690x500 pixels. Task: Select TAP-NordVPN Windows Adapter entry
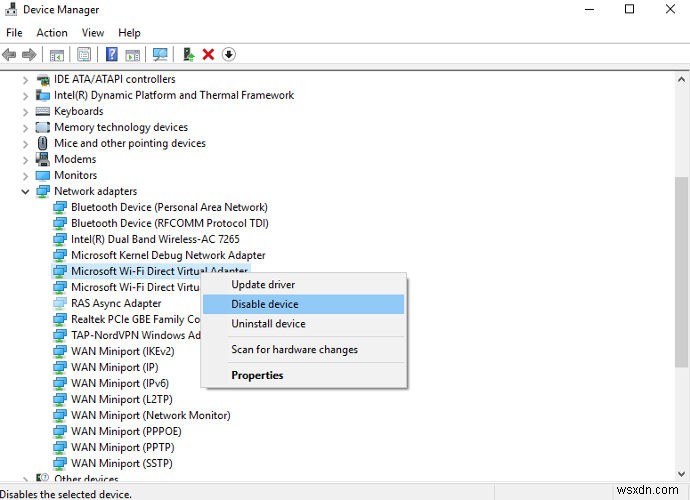click(x=136, y=335)
